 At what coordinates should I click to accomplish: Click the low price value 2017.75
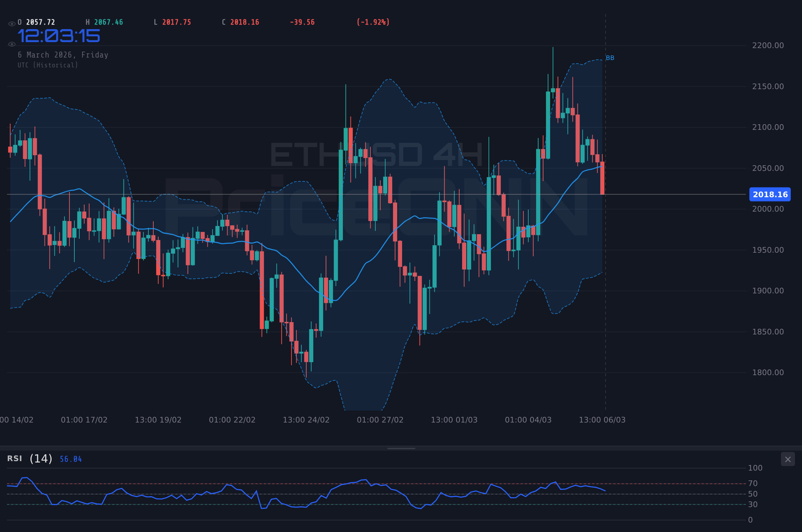pyautogui.click(x=177, y=22)
